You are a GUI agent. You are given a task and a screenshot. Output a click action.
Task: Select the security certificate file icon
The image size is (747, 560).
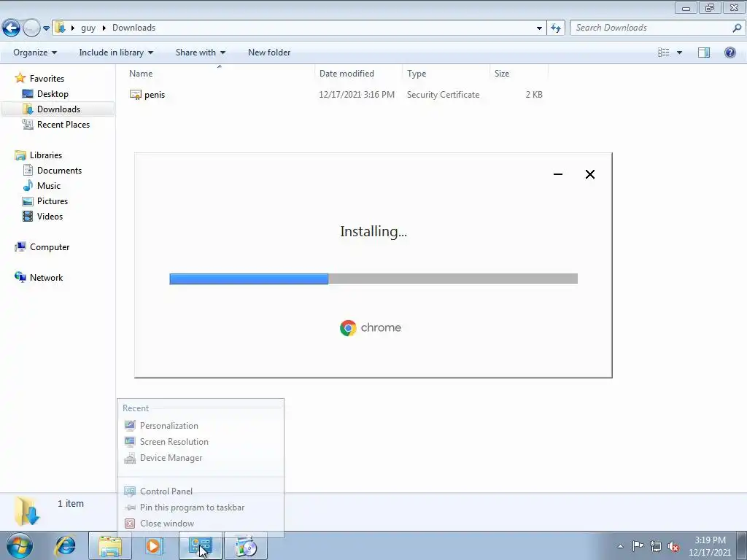coord(136,95)
